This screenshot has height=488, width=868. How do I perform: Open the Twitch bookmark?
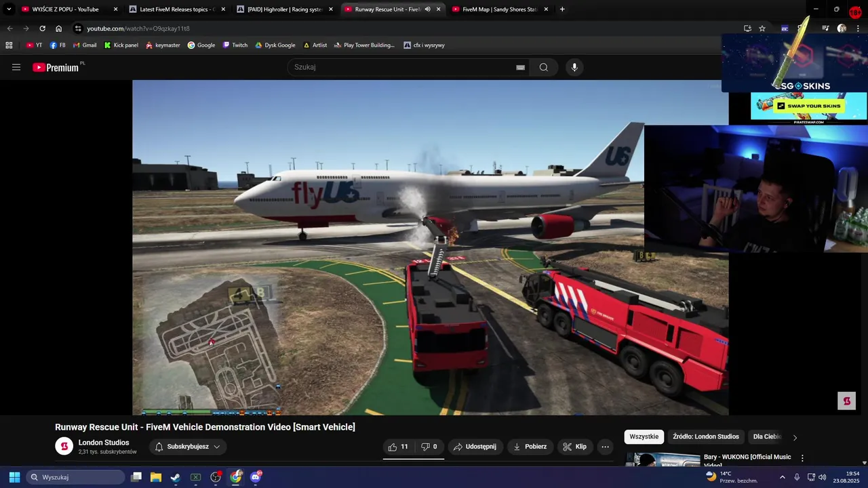pos(235,45)
